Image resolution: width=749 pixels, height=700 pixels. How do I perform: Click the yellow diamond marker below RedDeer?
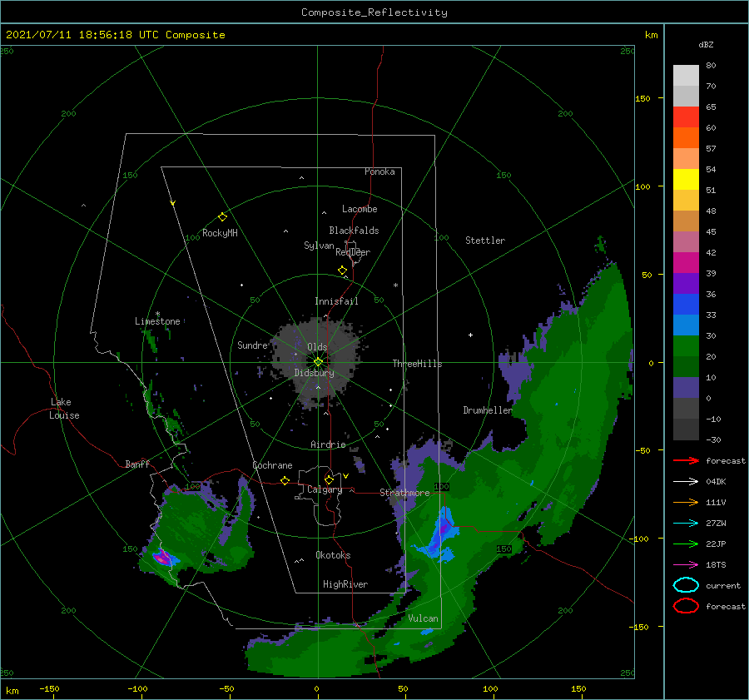(342, 271)
